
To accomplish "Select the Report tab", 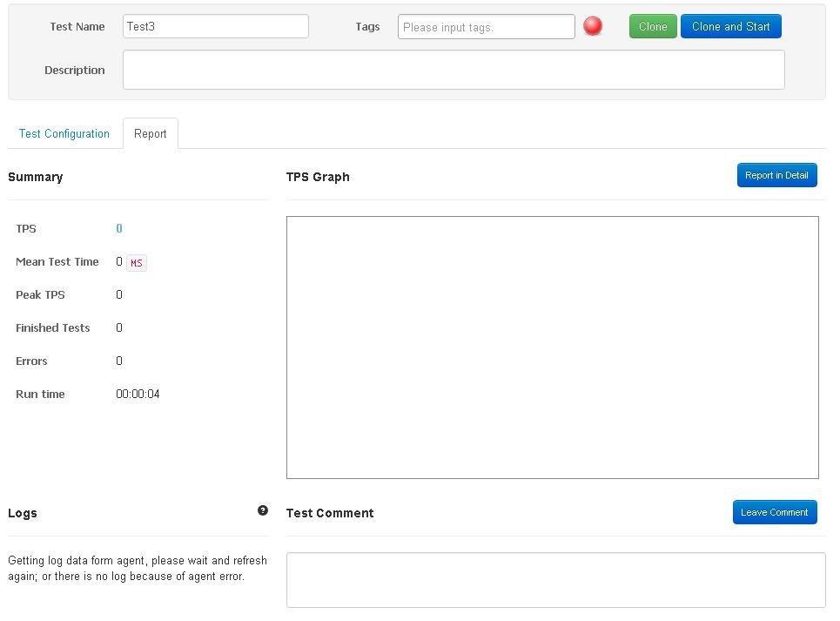I will pyautogui.click(x=151, y=133).
